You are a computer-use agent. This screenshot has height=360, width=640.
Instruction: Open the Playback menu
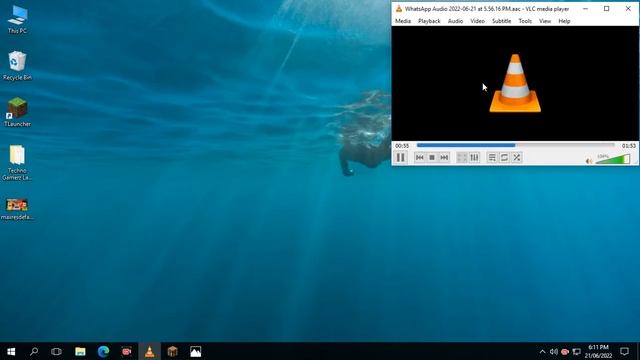(x=429, y=21)
